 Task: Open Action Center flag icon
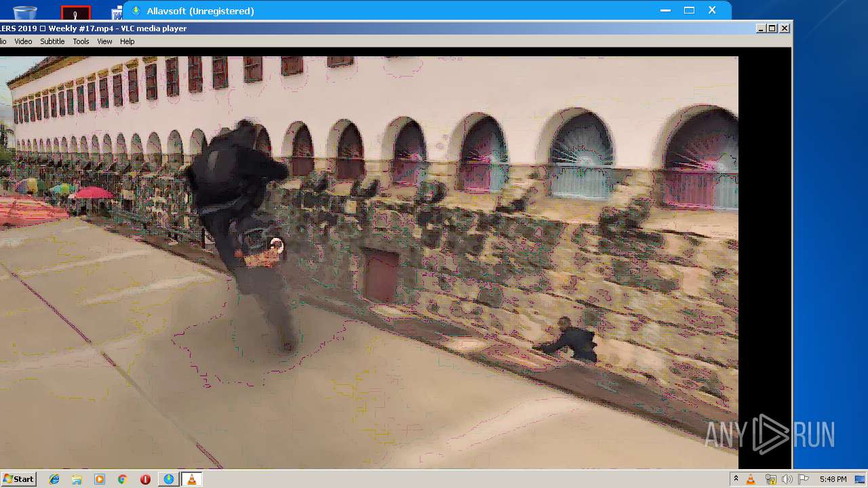[x=802, y=479]
